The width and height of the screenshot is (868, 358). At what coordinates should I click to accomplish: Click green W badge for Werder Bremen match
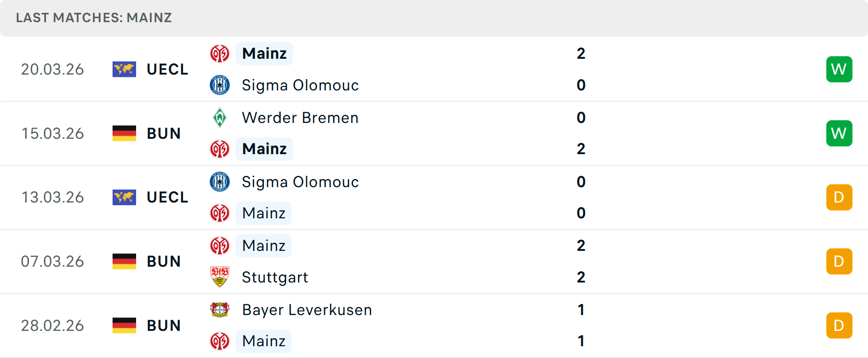839,133
